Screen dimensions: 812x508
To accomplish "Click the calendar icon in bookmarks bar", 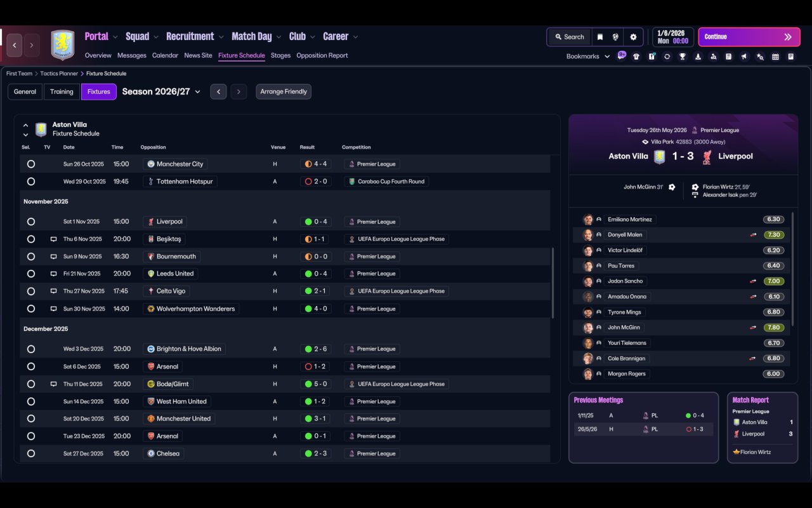I will [x=775, y=57].
